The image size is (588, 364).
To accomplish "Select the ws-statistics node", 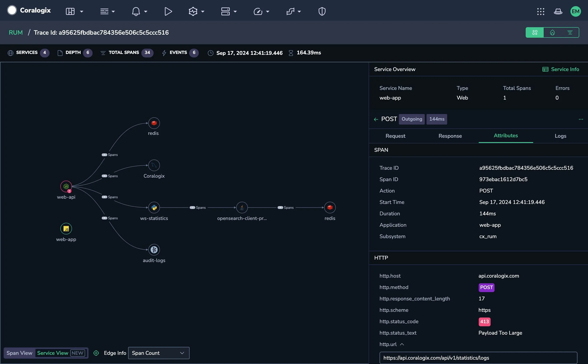I will point(154,207).
